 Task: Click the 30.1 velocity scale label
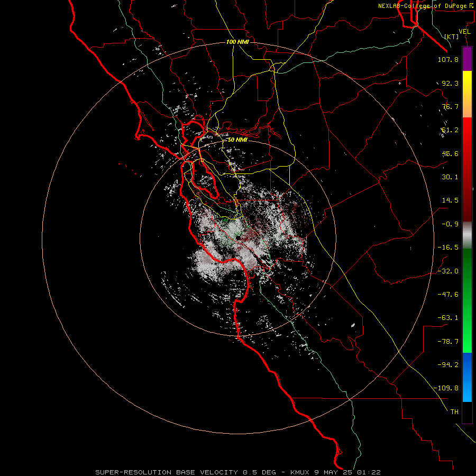450,177
